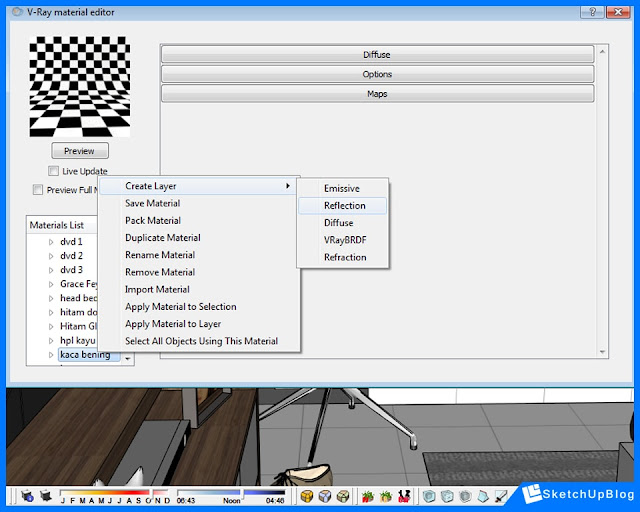This screenshot has width=640, height=512.
Task: Click the gray shaded cube view icon
Action: 465,496
